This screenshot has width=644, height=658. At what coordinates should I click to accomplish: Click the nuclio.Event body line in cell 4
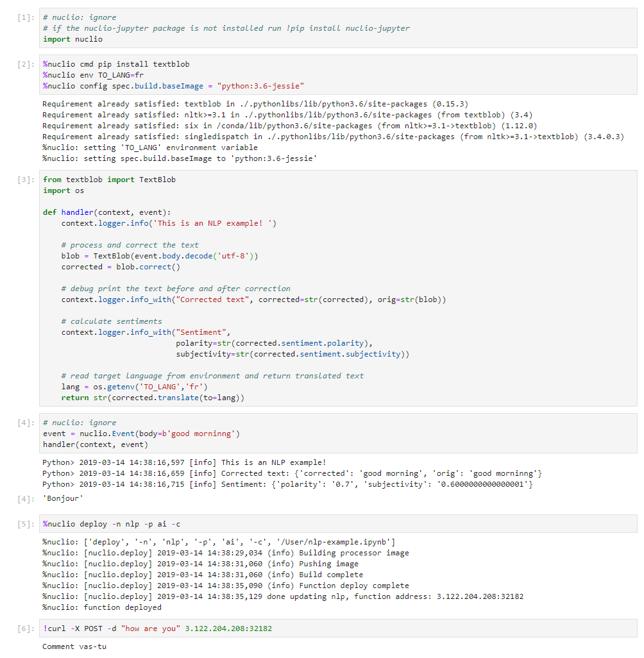(141, 434)
